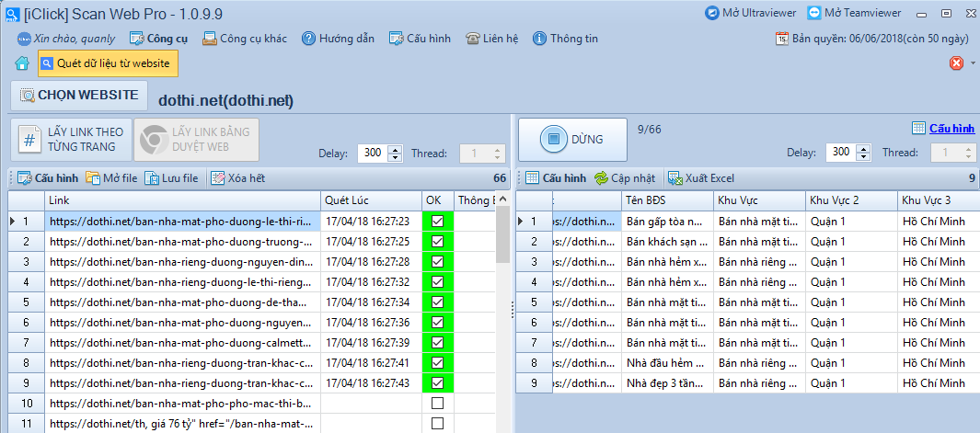Check the OK checkbox in row 10
Image resolution: width=980 pixels, height=433 pixels.
(437, 403)
